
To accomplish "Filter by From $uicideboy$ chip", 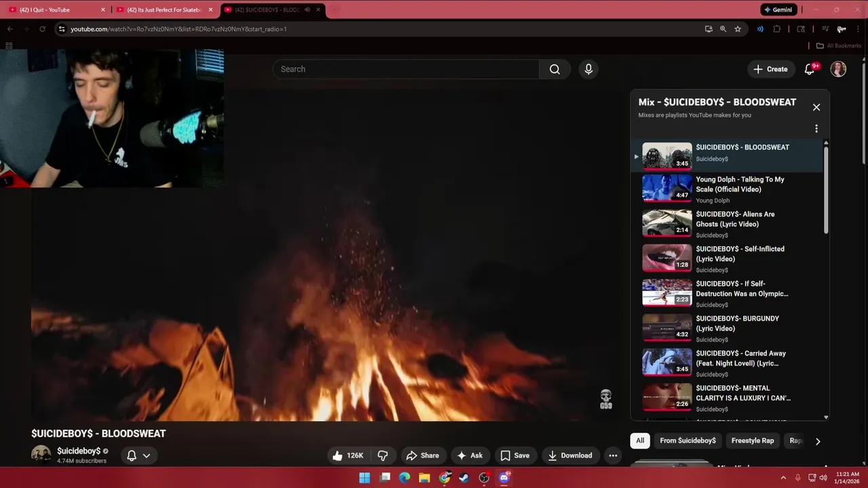I will pos(688,441).
